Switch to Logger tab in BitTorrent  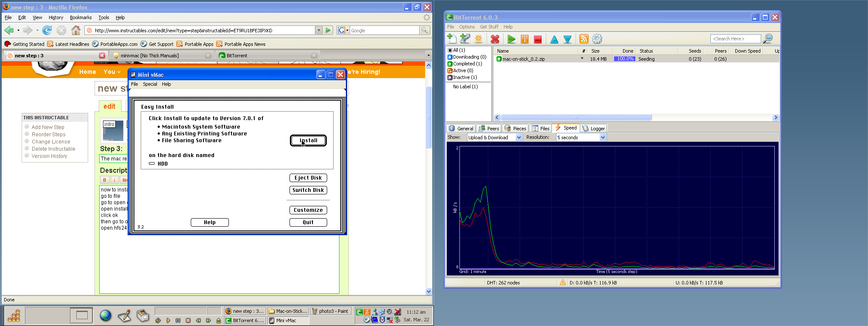(x=594, y=128)
